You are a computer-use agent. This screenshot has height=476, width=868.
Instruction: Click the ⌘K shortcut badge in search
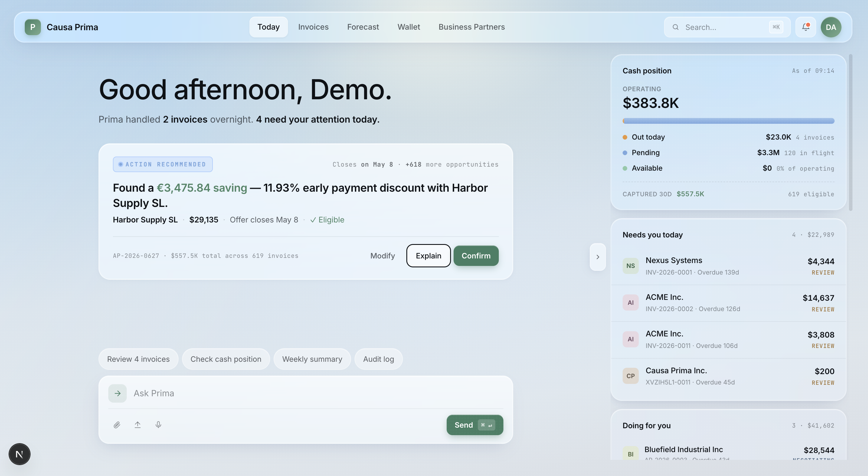pyautogui.click(x=776, y=27)
